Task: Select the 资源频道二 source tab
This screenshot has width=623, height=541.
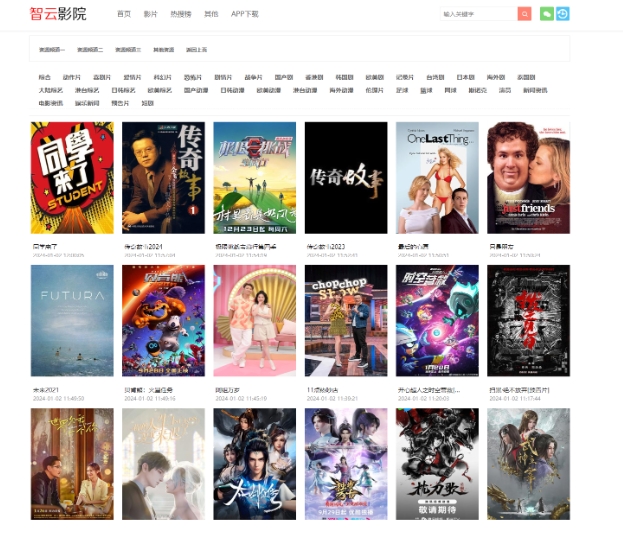Action: (90, 50)
